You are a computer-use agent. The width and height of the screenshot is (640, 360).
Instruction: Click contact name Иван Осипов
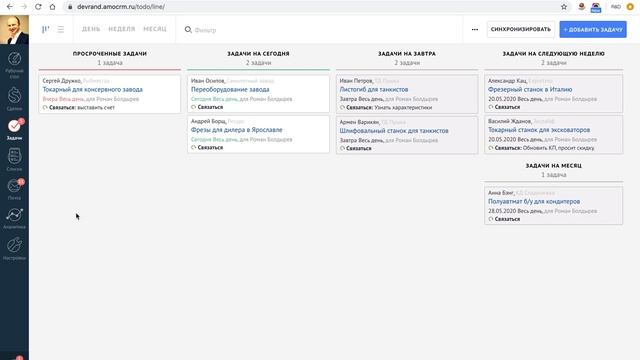point(208,81)
